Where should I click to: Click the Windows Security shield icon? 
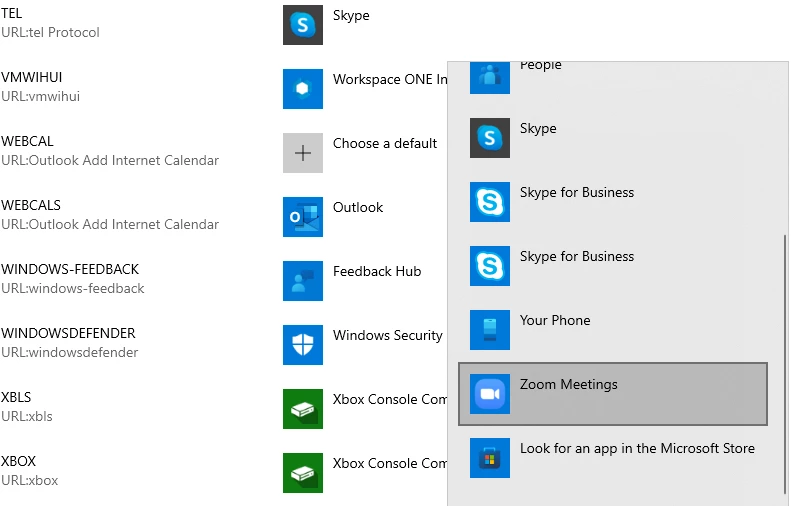(303, 345)
